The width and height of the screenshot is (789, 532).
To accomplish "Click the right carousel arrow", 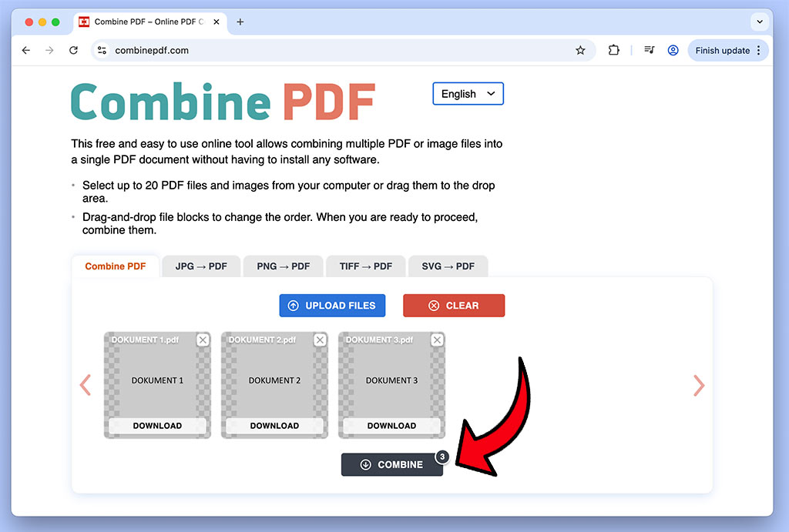I will [x=699, y=385].
